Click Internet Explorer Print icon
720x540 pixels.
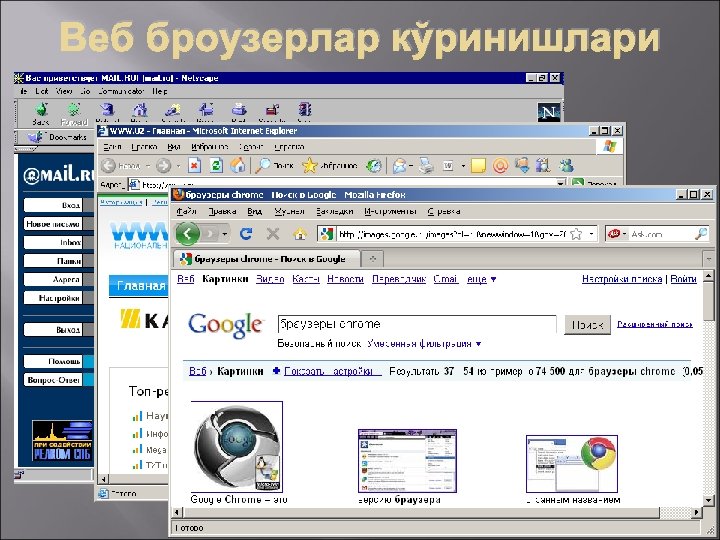click(426, 166)
